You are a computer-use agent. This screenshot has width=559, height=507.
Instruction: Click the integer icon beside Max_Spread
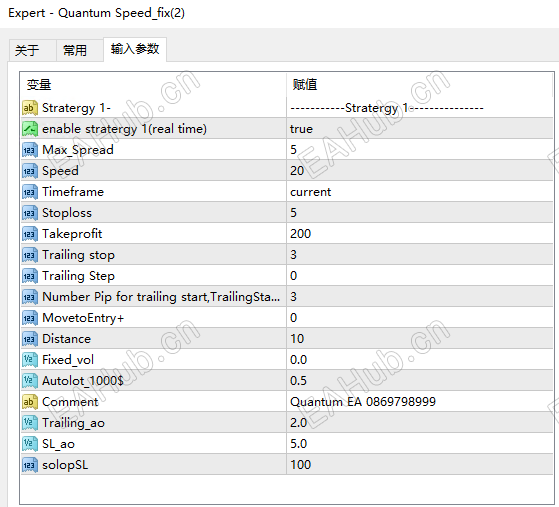click(30, 150)
